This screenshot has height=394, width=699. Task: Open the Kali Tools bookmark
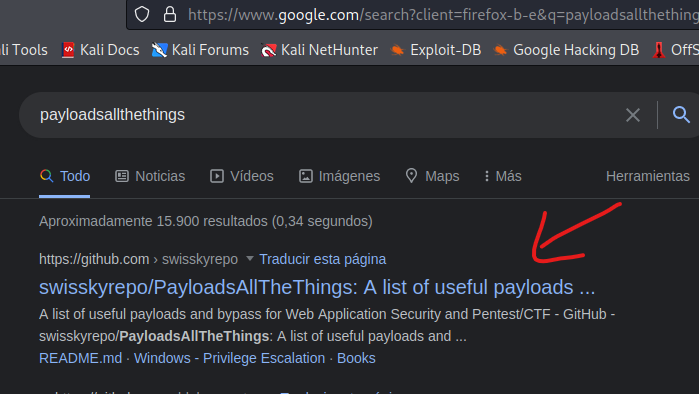pyautogui.click(x=24, y=50)
